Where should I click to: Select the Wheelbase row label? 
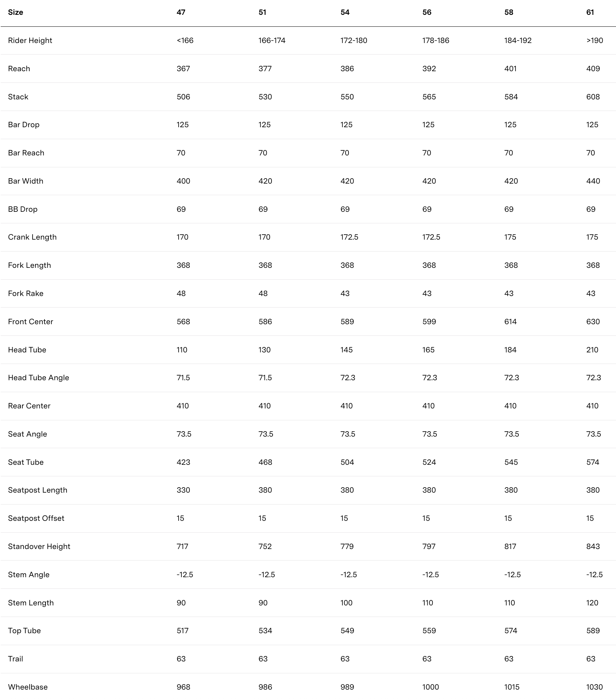click(x=28, y=687)
